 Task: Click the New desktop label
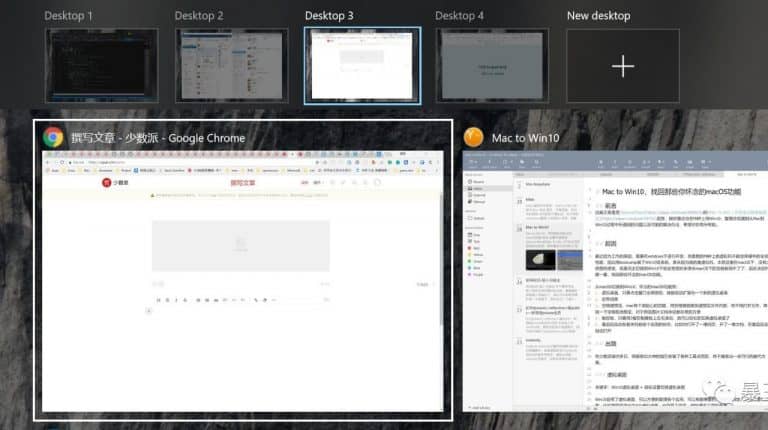point(598,16)
